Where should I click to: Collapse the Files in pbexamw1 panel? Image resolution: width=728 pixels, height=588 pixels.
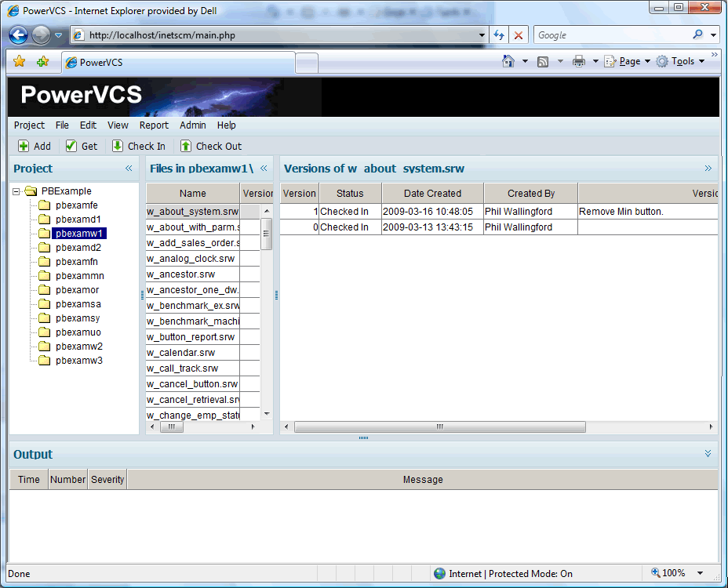coord(264,169)
